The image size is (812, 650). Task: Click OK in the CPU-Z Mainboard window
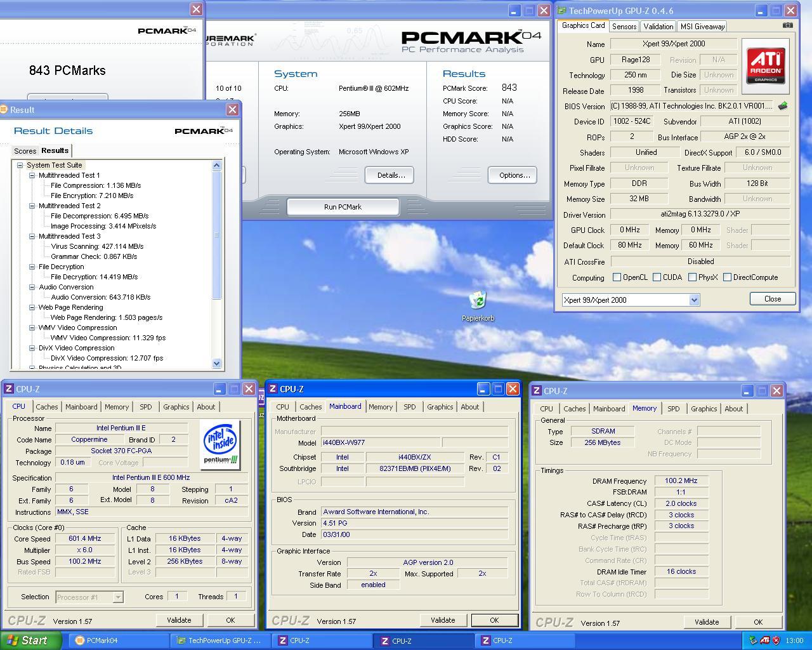pyautogui.click(x=494, y=620)
